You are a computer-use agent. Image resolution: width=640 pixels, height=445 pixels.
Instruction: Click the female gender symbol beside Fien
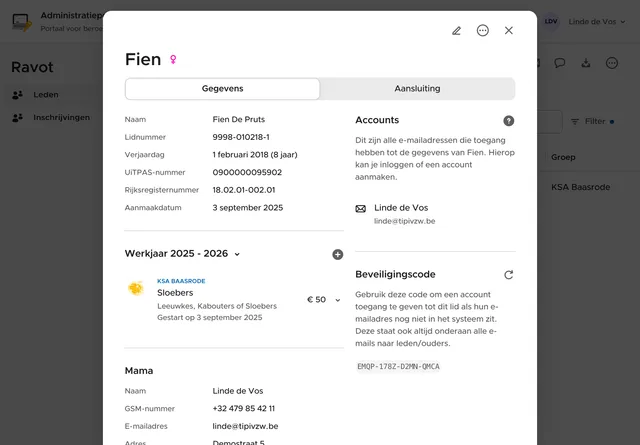173,60
